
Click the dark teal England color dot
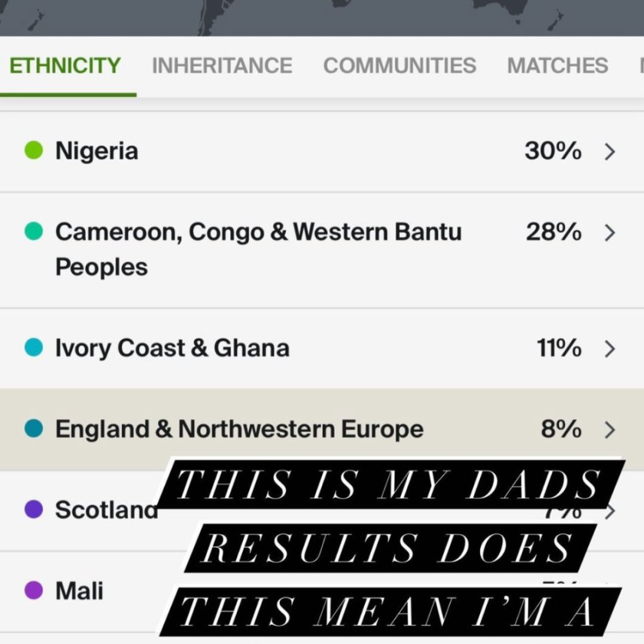coord(34,428)
